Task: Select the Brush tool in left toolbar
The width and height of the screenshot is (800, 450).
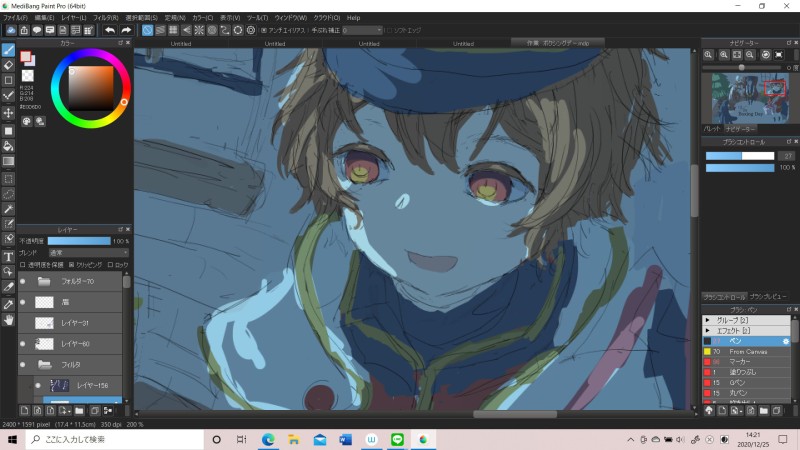Action: (8, 50)
